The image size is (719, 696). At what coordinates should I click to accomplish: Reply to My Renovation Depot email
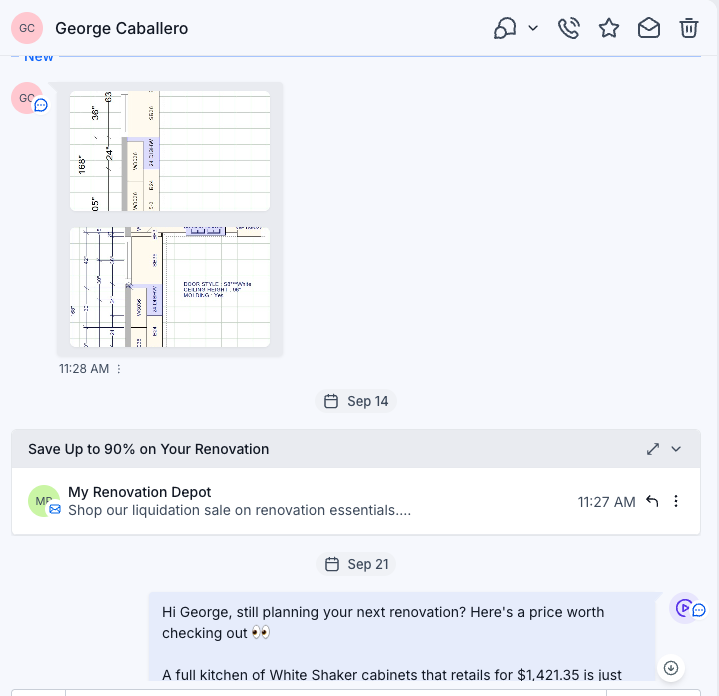652,501
